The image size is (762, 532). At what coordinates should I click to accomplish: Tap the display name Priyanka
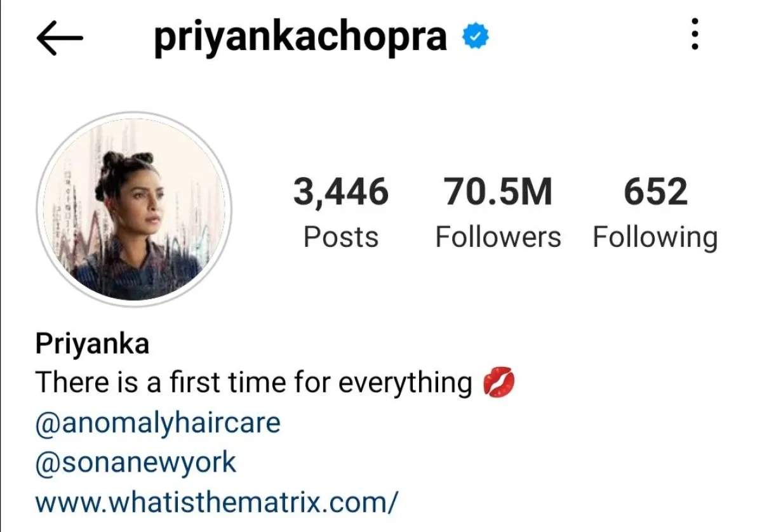pos(93,345)
